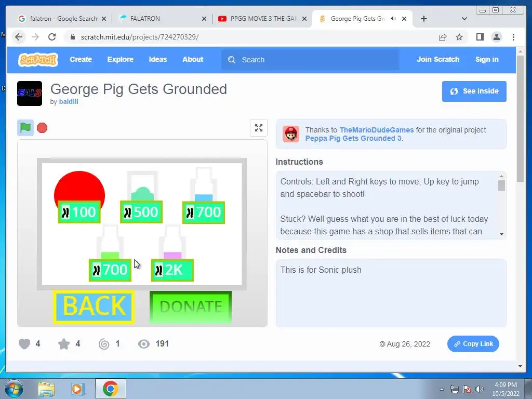Show hidden system tray icons arrow

[442, 389]
